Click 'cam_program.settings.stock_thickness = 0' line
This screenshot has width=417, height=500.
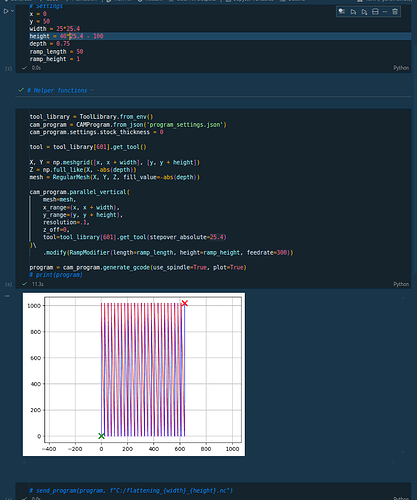click(96, 132)
